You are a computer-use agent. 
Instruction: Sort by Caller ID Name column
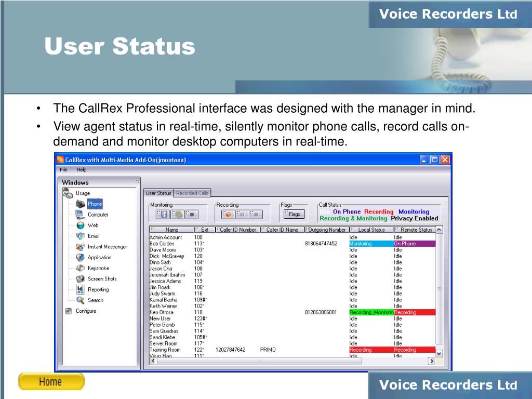coord(282,230)
